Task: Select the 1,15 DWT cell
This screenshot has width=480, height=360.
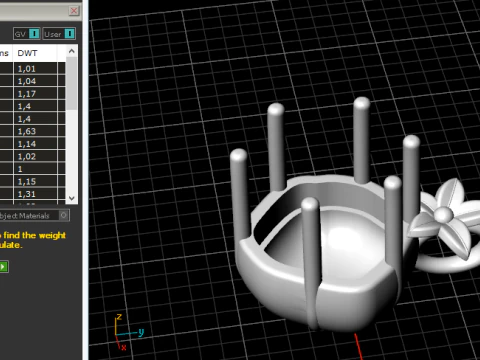Action: click(x=35, y=181)
